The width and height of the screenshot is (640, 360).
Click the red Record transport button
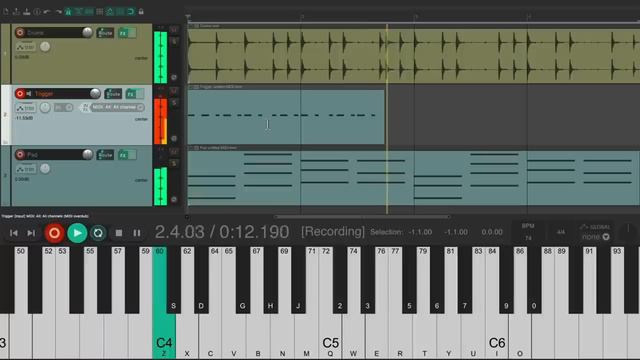pos(54,233)
